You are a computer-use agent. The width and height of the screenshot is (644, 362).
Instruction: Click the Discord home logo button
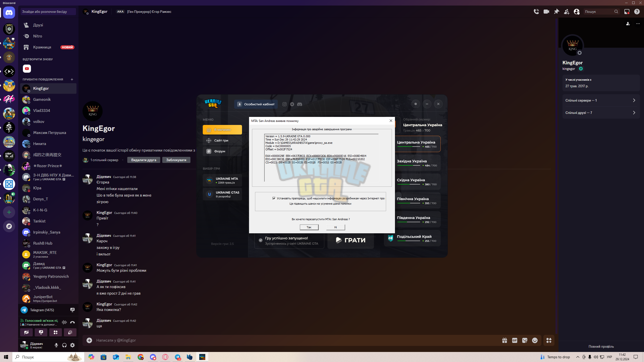pos(9,13)
